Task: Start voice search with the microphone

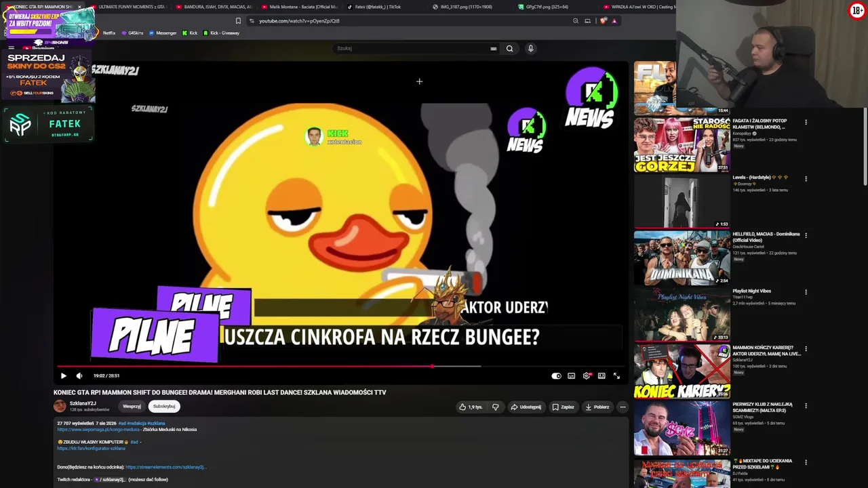Action: (530, 48)
